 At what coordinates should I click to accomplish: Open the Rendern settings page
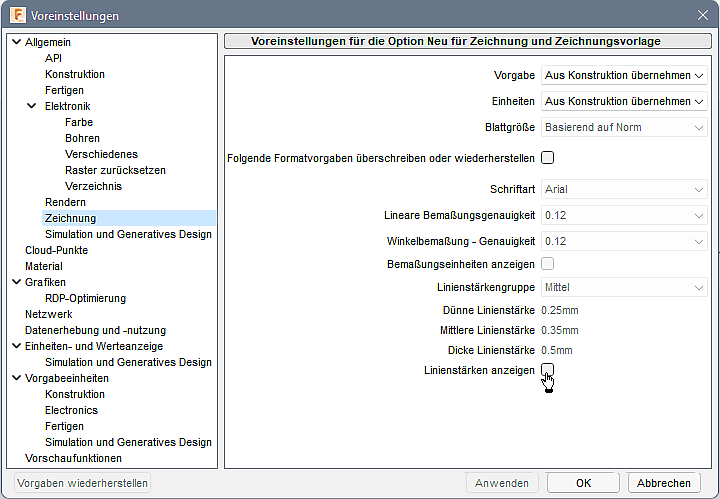(65, 202)
